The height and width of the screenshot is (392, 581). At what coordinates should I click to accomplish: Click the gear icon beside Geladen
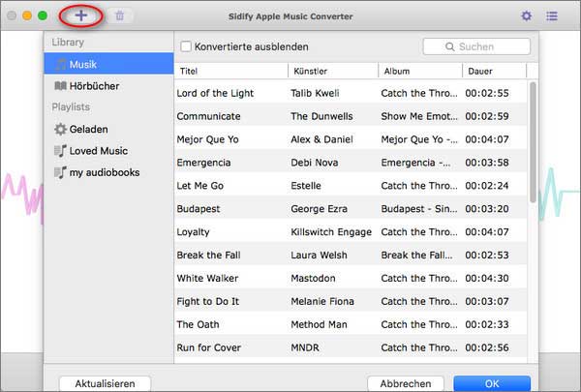[60, 130]
